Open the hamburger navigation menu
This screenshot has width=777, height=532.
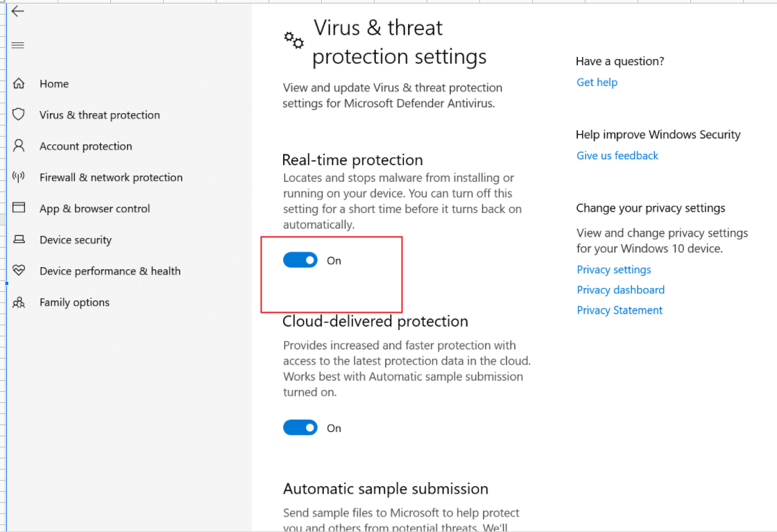tap(18, 45)
